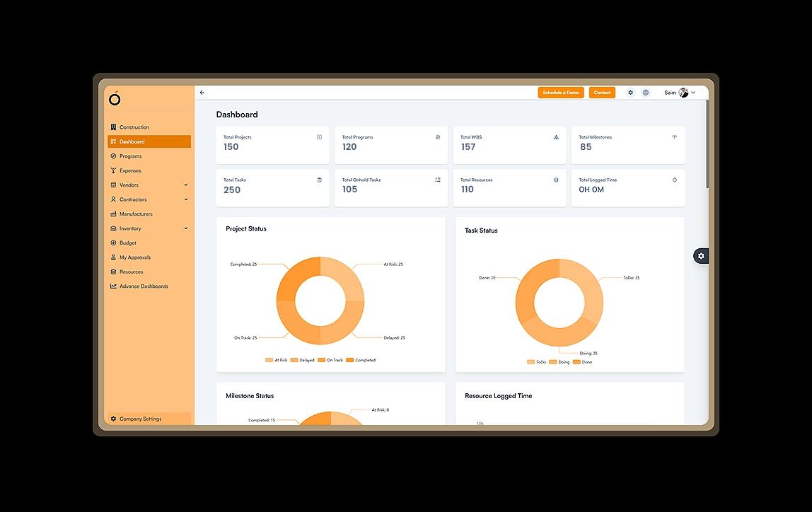Viewport: 812px width, 512px height.
Task: Select the Construction item in the sidebar
Action: coord(134,127)
